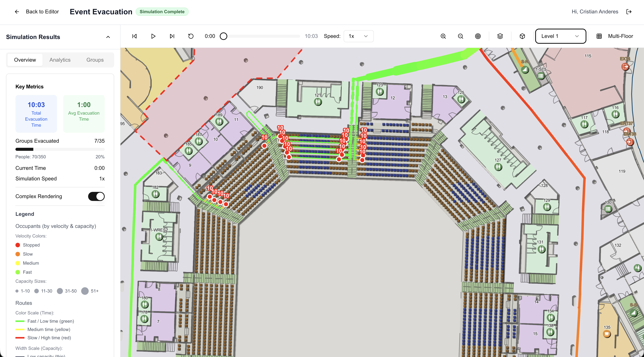Click restroom icon at 1-WRES2
644x357 pixels.
click(x=159, y=236)
